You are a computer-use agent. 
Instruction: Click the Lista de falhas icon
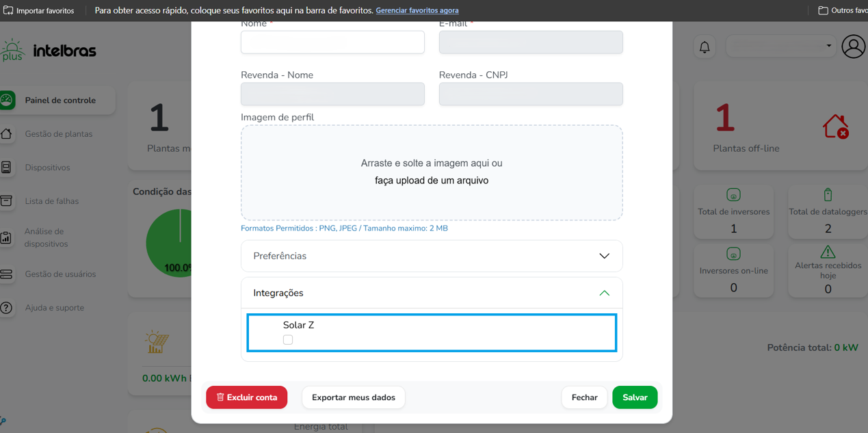point(6,201)
